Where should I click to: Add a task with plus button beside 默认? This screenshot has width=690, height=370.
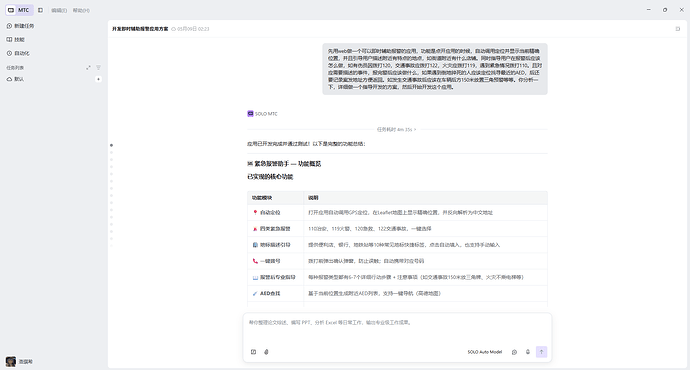point(99,79)
